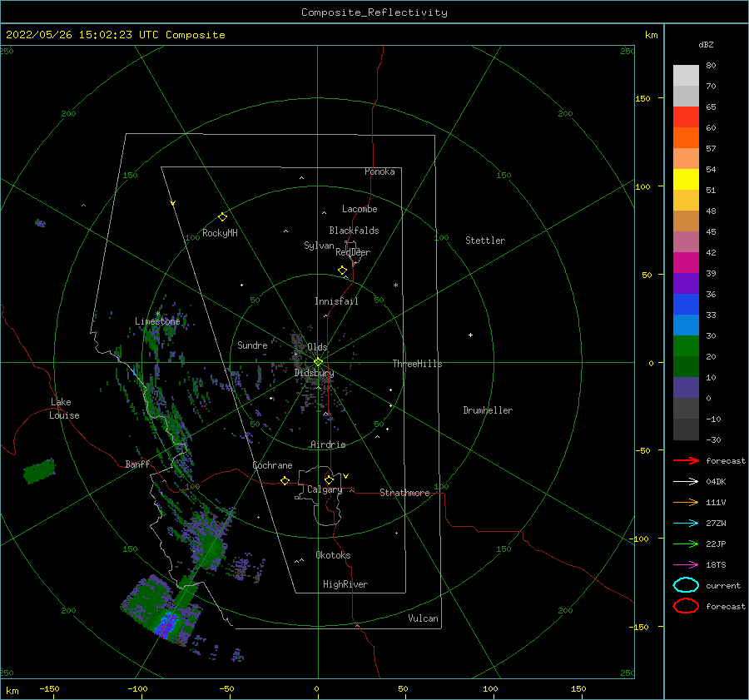The width and height of the screenshot is (749, 700).
Task: Click the yellow km label at top-right
Action: click(651, 35)
